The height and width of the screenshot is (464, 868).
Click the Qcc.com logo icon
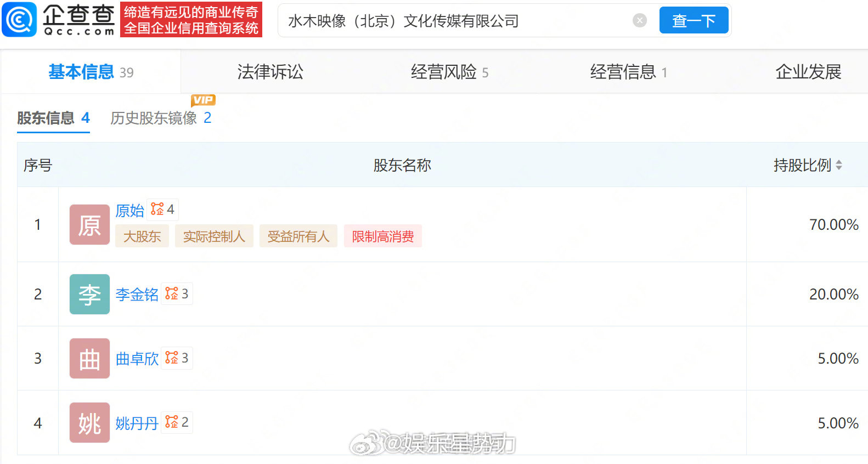coord(19,19)
